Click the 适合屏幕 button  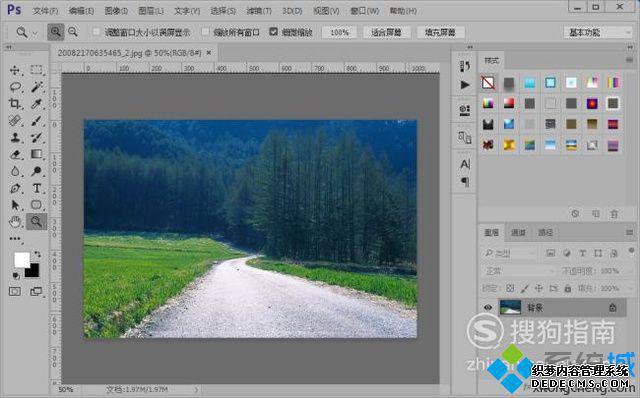coord(386,32)
